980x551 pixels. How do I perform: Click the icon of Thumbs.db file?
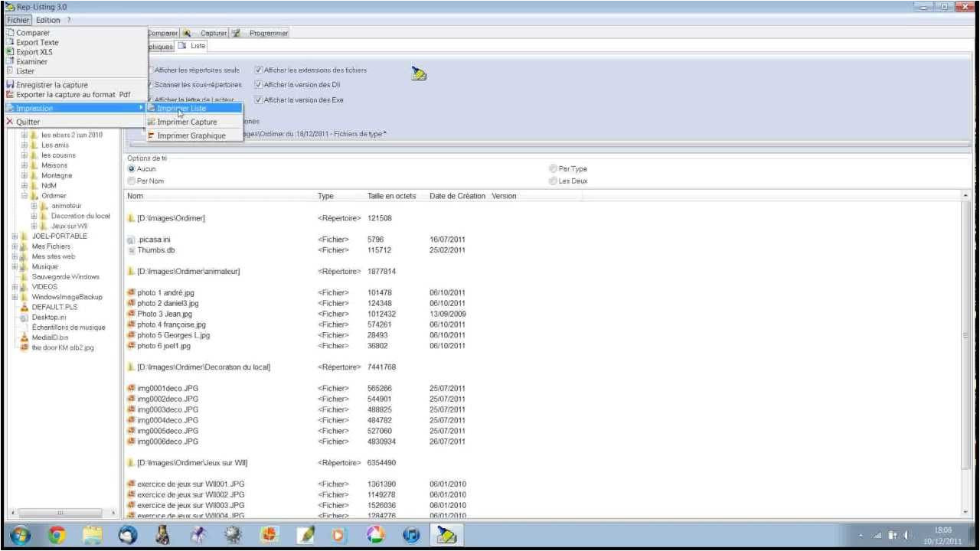132,250
